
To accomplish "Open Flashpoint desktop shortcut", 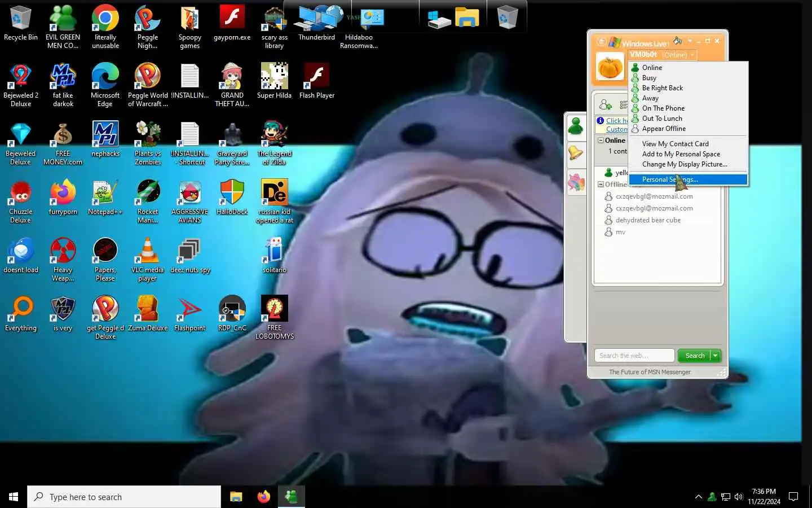I will tap(189, 314).
